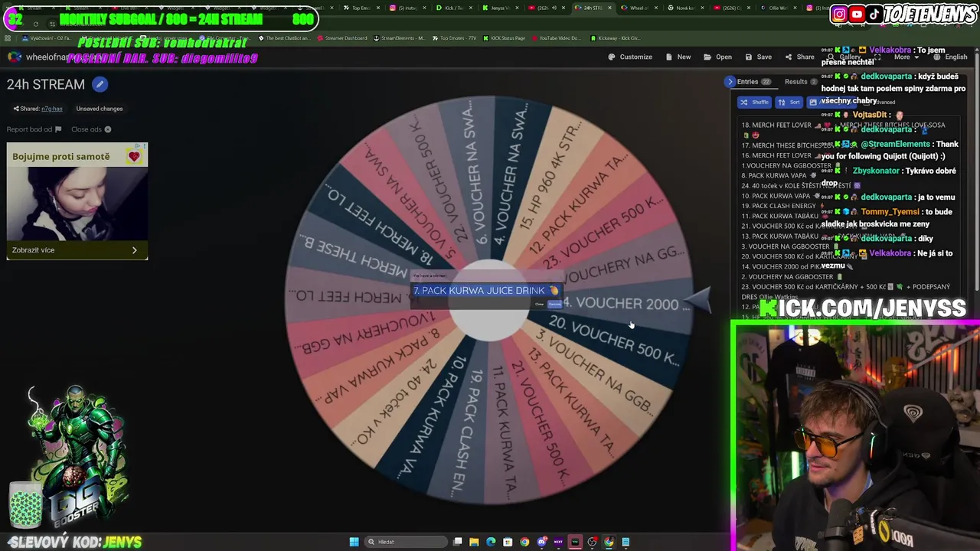The height and width of the screenshot is (551, 980).
Task: Open Streamer Dashboard bookmark
Action: pyautogui.click(x=342, y=37)
